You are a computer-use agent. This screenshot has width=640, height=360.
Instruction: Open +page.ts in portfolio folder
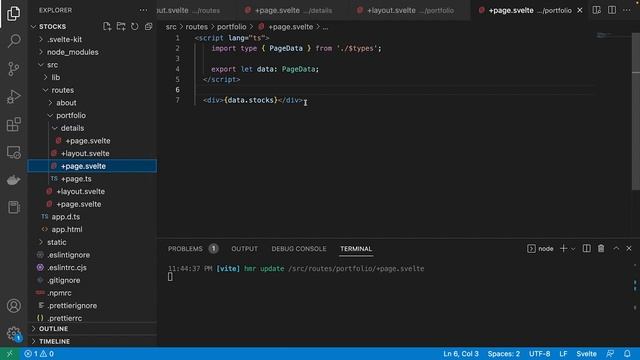[x=76, y=179]
